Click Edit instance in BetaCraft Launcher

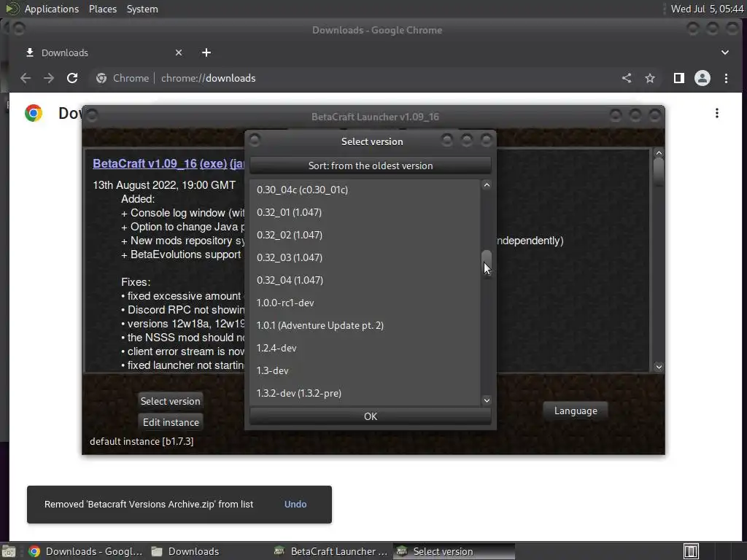[x=171, y=422]
